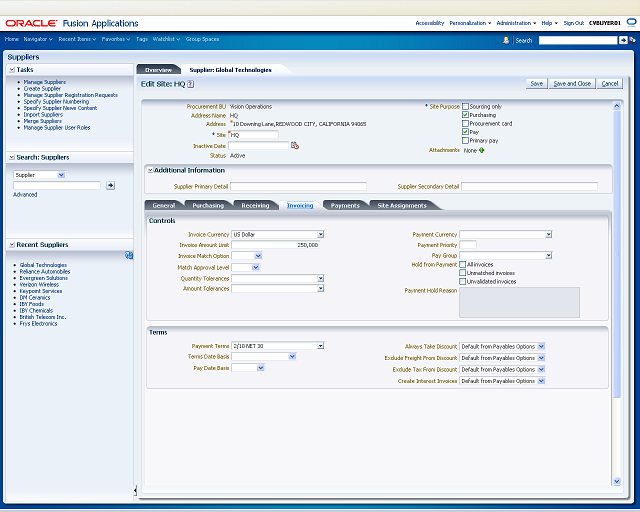Open the Payment Terms dropdown
The width and height of the screenshot is (640, 512).
[321, 346]
